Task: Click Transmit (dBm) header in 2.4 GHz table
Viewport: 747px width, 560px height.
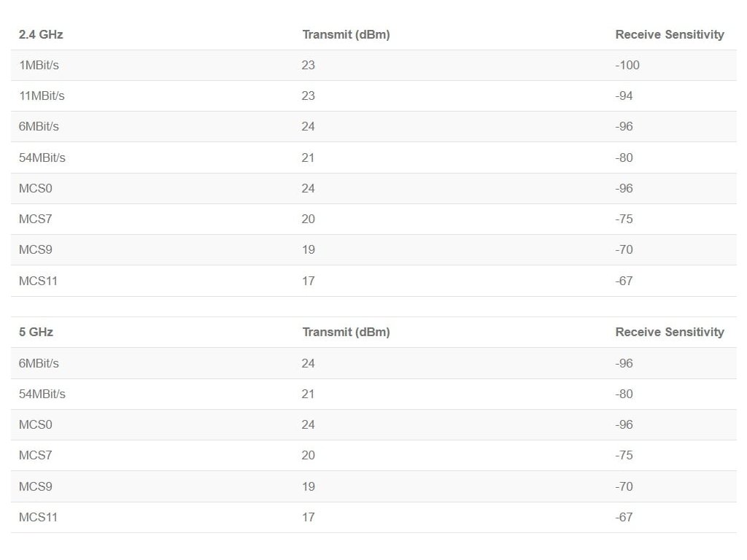Action: (x=346, y=34)
